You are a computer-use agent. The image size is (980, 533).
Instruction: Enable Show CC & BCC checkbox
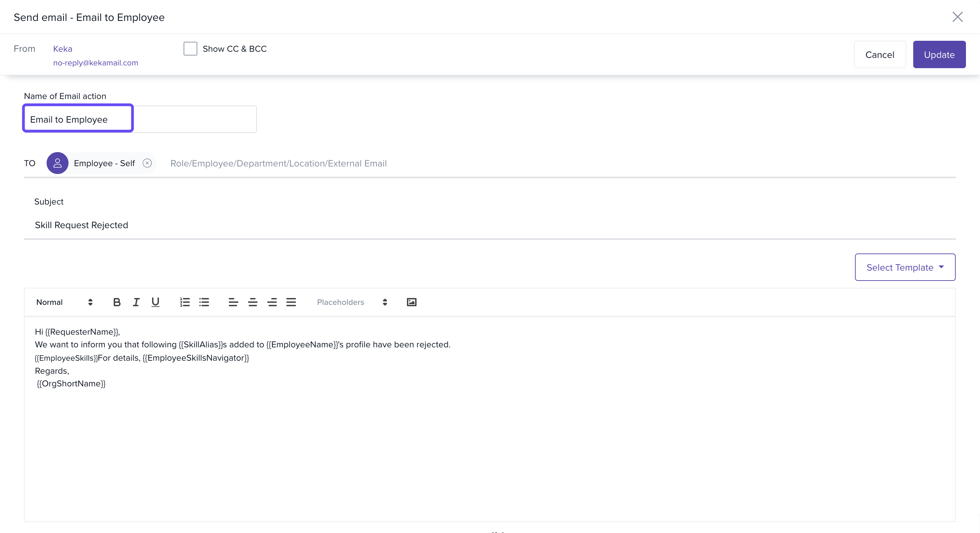(x=190, y=49)
